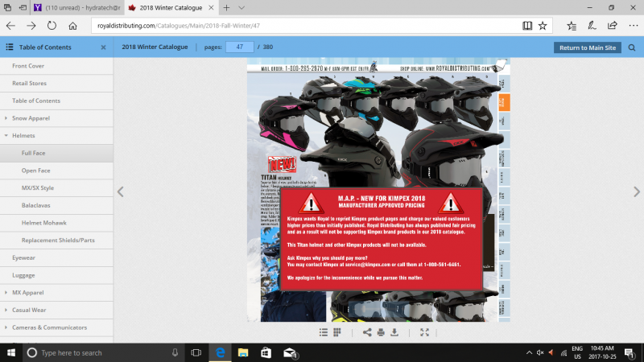Open Microsoft Store from taskbar

[x=266, y=352]
